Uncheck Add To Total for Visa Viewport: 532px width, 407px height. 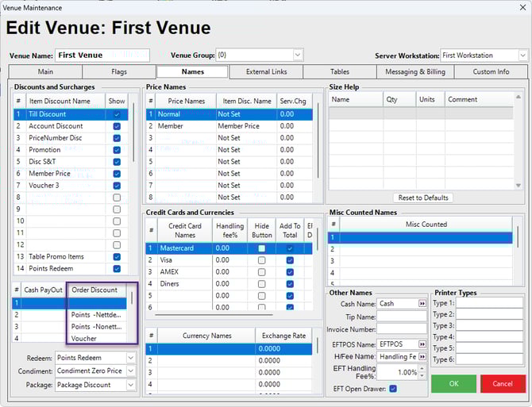[x=290, y=260]
